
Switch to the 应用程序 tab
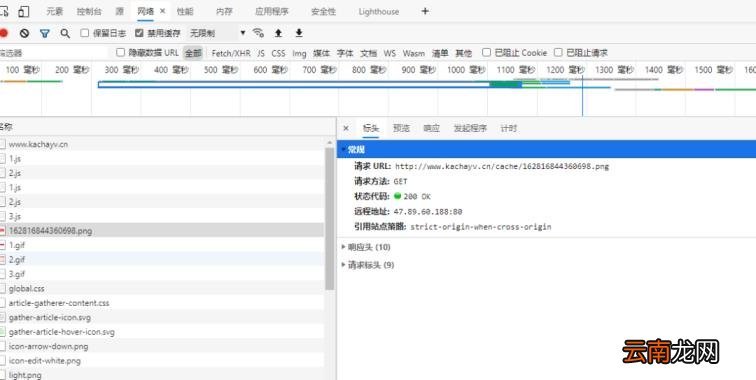tap(272, 12)
